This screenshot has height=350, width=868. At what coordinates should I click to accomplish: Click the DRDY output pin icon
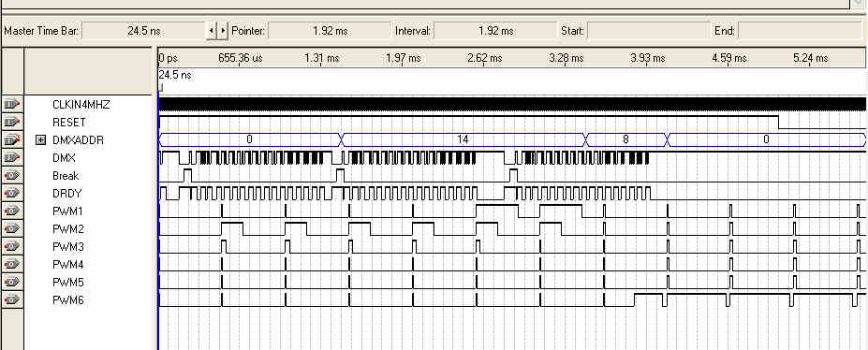[12, 193]
